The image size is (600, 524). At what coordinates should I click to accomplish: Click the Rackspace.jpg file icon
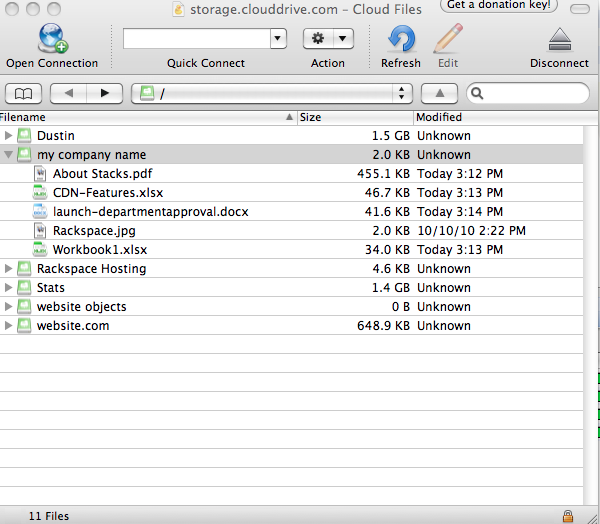tap(40, 230)
